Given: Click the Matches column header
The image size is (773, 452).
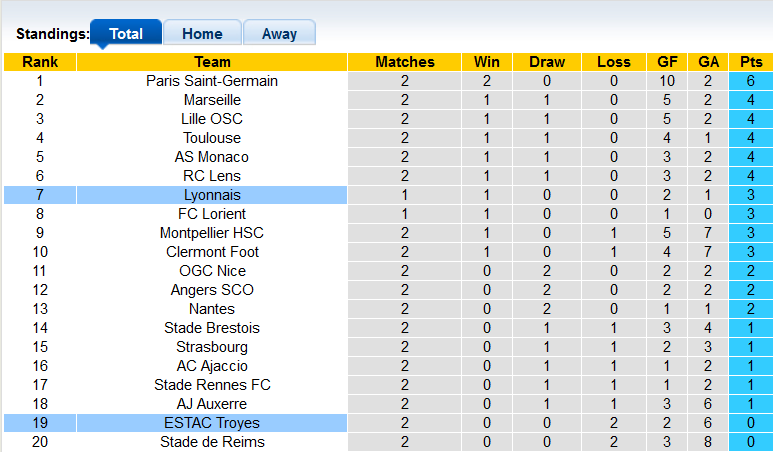Looking at the screenshot, I should pyautogui.click(x=405, y=62).
